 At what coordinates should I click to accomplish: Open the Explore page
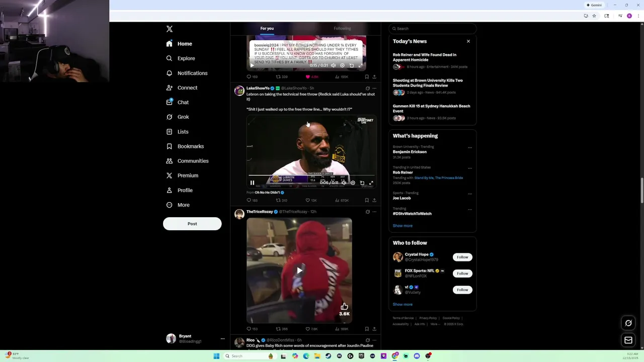click(181, 58)
